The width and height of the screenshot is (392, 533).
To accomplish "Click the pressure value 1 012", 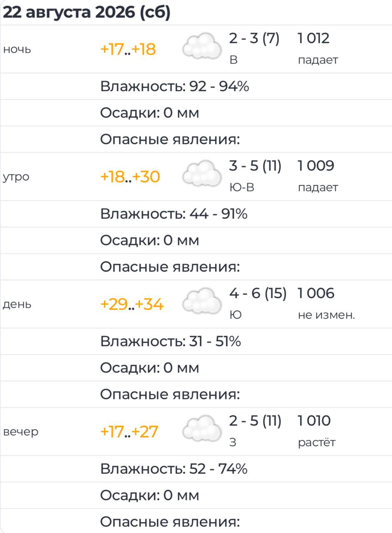I will pyautogui.click(x=314, y=38).
